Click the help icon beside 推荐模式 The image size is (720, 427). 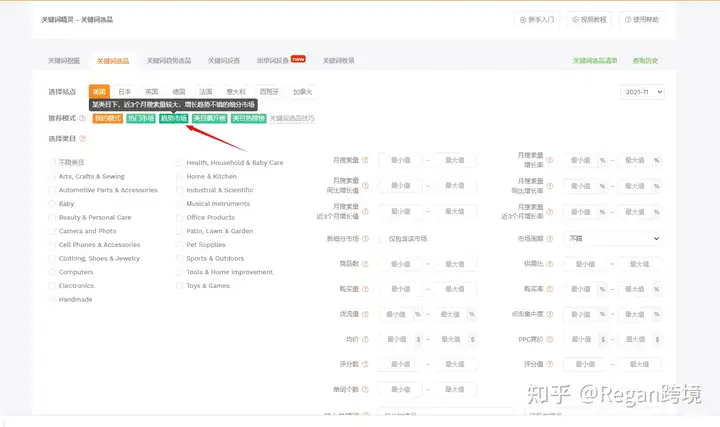82,118
